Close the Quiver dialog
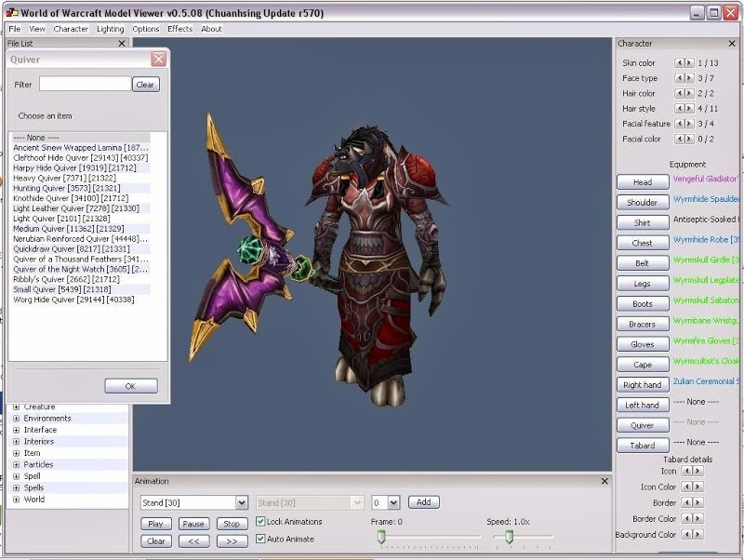The width and height of the screenshot is (744, 560). (x=158, y=60)
